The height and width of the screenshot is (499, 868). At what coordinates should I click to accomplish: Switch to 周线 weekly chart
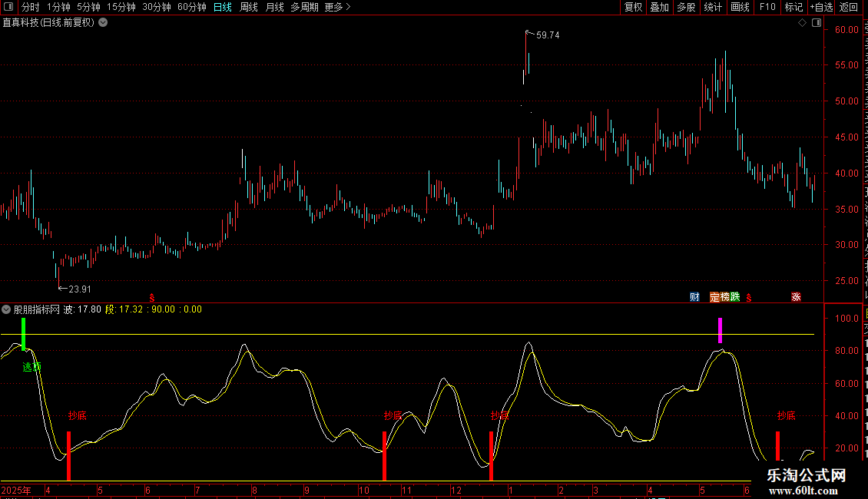(x=249, y=7)
